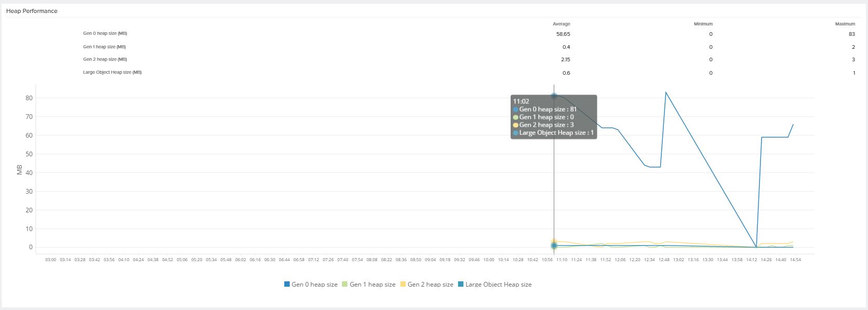This screenshot has height=310, width=868.
Task: Click the 11:02 tooltip box on the chart
Action: pos(554,117)
